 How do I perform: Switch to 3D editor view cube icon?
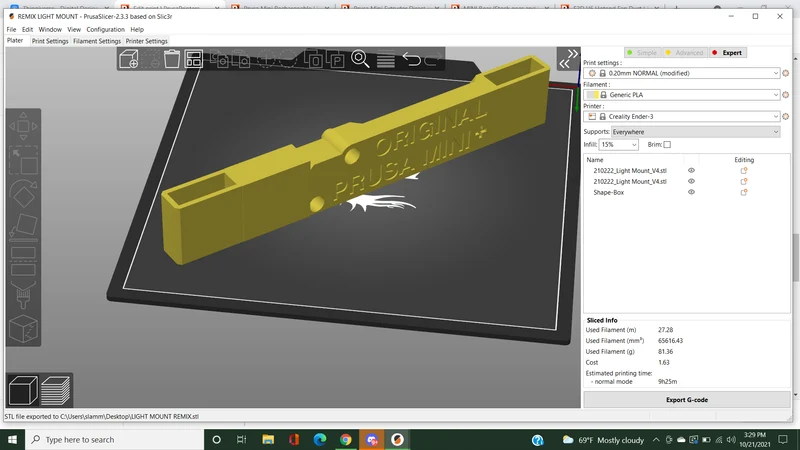click(x=23, y=390)
